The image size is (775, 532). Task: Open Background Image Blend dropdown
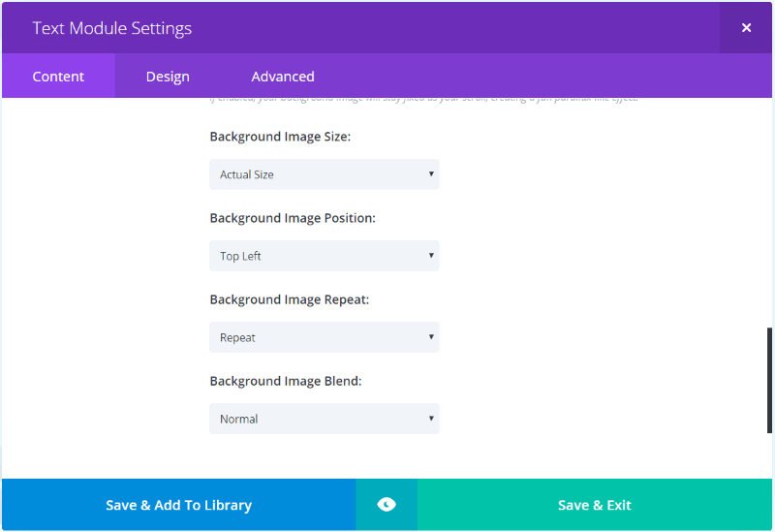(x=325, y=419)
